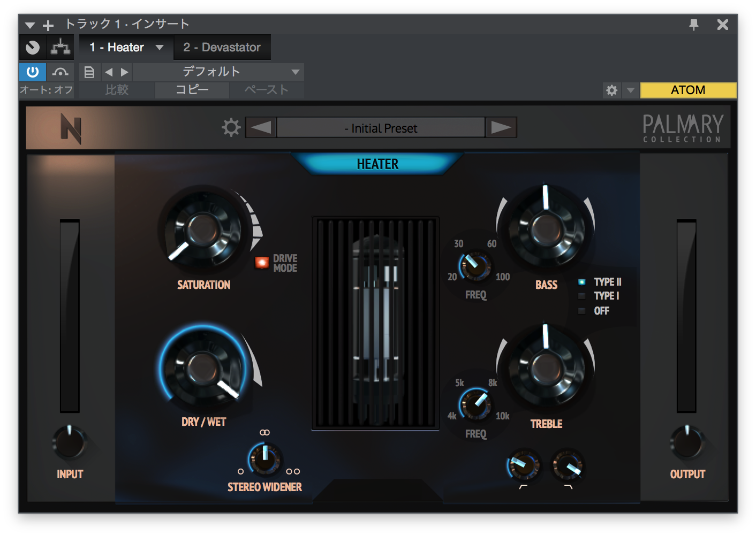The width and height of the screenshot is (756, 536).
Task: Click the OUTPUT gain knob
Action: [687, 442]
